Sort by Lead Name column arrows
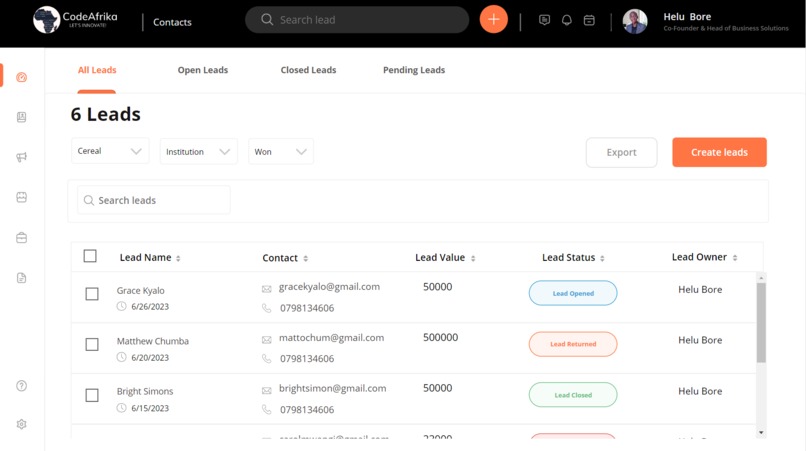 coord(178,259)
